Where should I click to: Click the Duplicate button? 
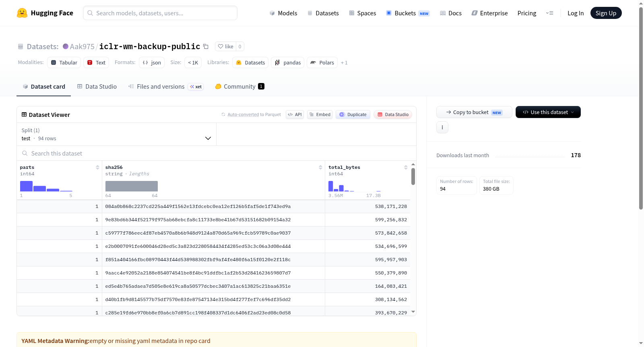pyautogui.click(x=353, y=114)
